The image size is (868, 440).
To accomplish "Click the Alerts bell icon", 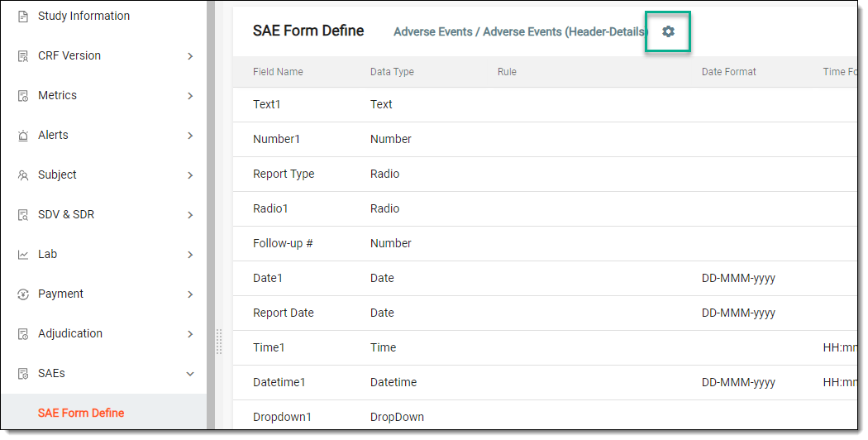I will 23,136.
